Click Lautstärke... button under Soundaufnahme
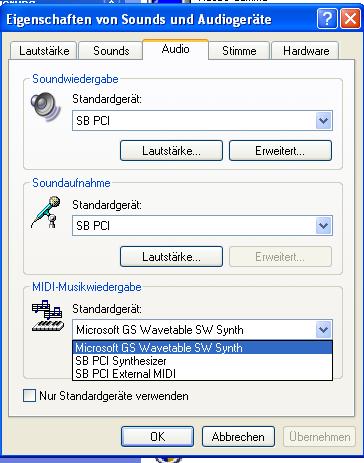The height and width of the screenshot is (463, 364). coord(171,257)
